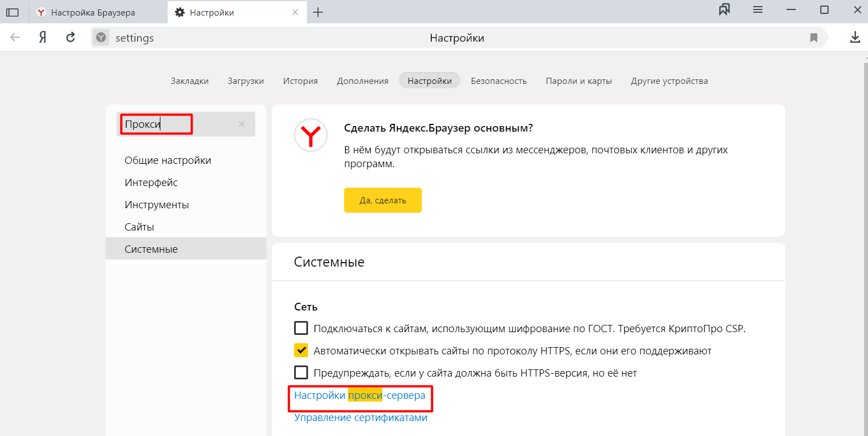Image resolution: width=868 pixels, height=436 pixels.
Task: Open the История section
Action: point(300,81)
